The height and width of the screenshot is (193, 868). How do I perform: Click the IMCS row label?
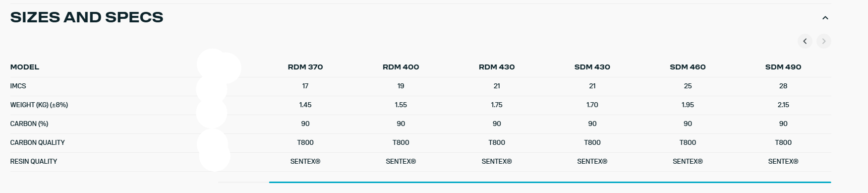pos(18,86)
